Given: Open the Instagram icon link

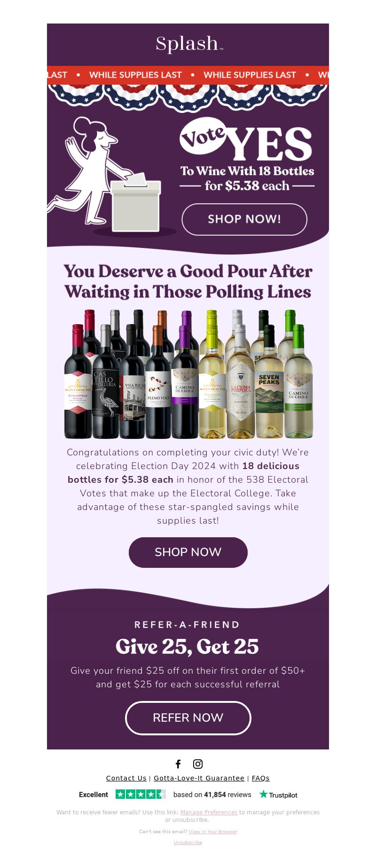Looking at the screenshot, I should point(198,764).
